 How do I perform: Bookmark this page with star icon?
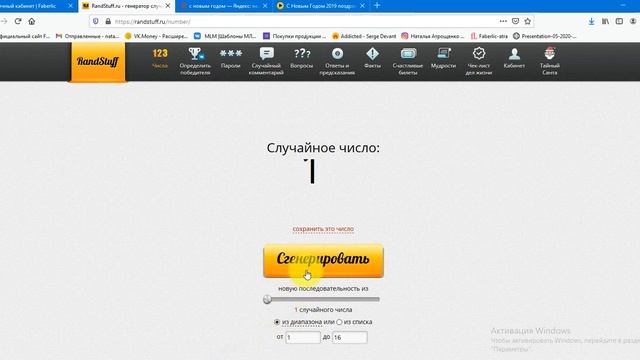[528, 21]
